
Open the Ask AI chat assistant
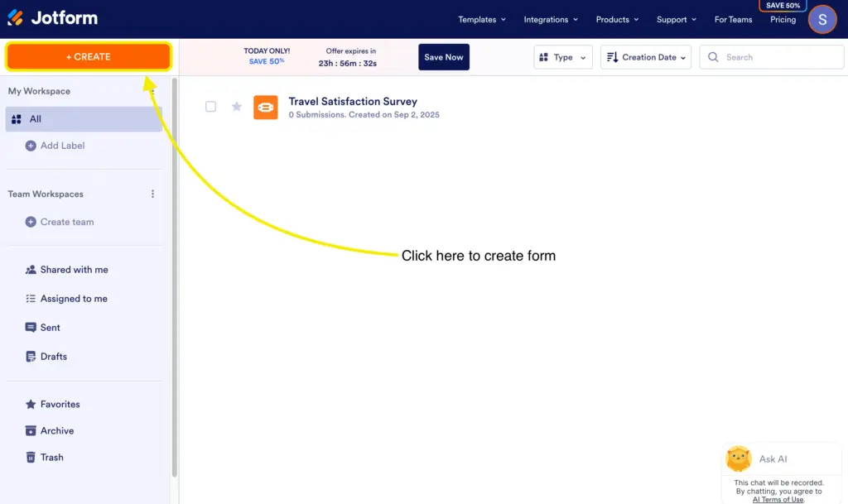coord(772,458)
